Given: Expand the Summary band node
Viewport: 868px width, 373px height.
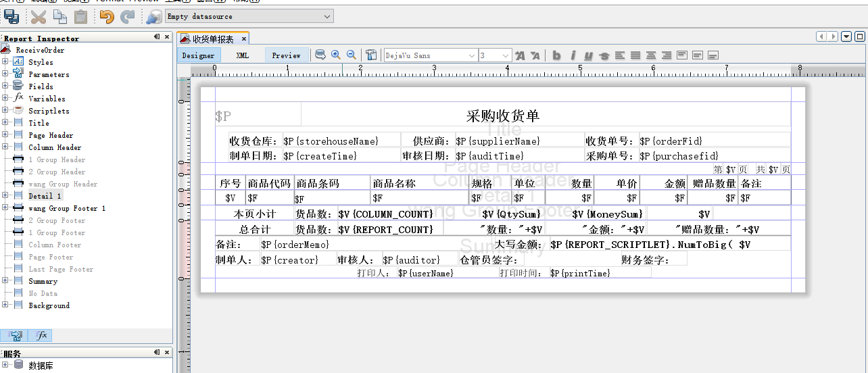Looking at the screenshot, I should click(x=5, y=281).
